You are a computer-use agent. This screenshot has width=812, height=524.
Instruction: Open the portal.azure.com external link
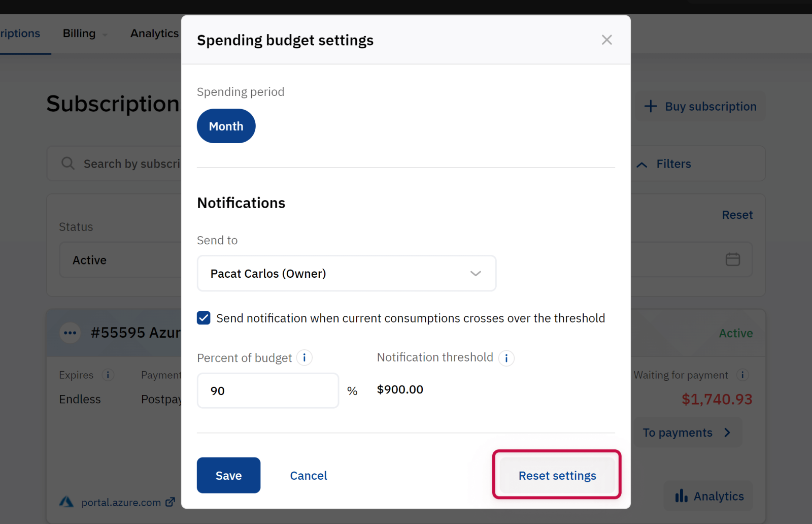pyautogui.click(x=121, y=503)
